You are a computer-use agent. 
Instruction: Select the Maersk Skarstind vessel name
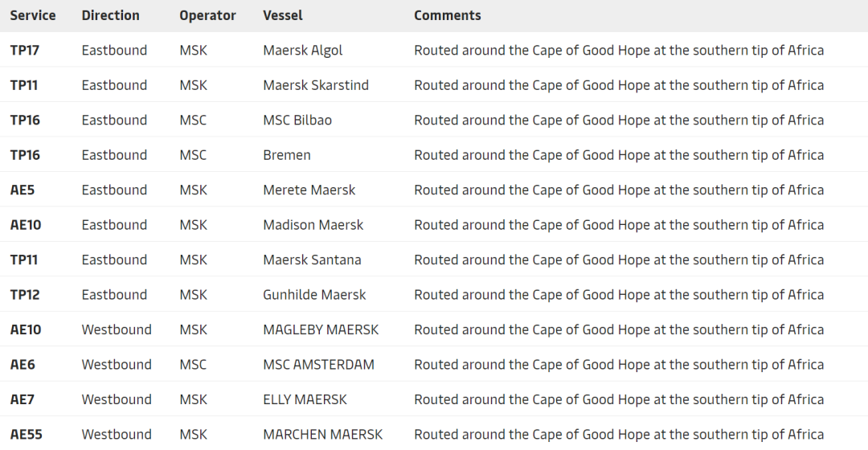click(315, 85)
